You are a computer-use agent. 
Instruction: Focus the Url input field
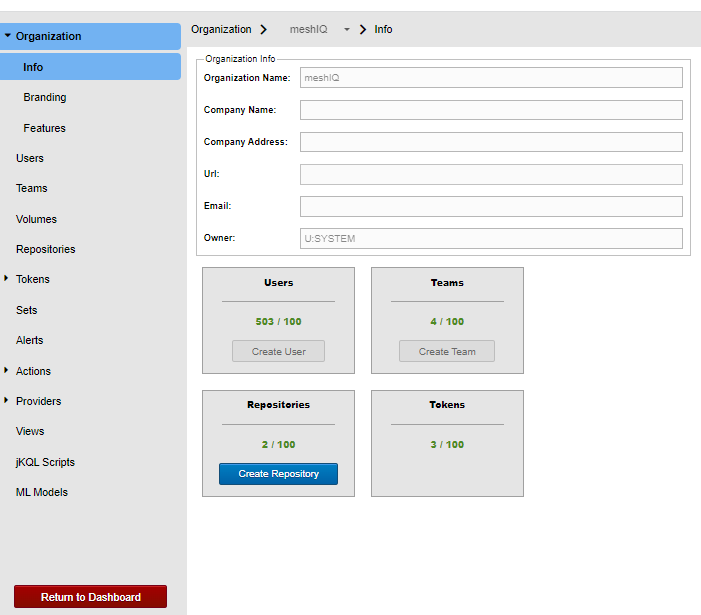(491, 174)
